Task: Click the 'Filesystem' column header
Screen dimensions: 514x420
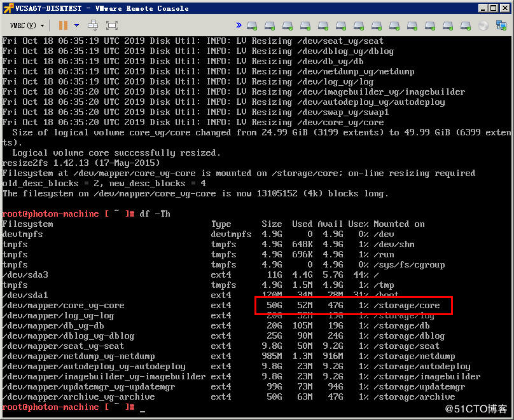Action: pos(27,224)
